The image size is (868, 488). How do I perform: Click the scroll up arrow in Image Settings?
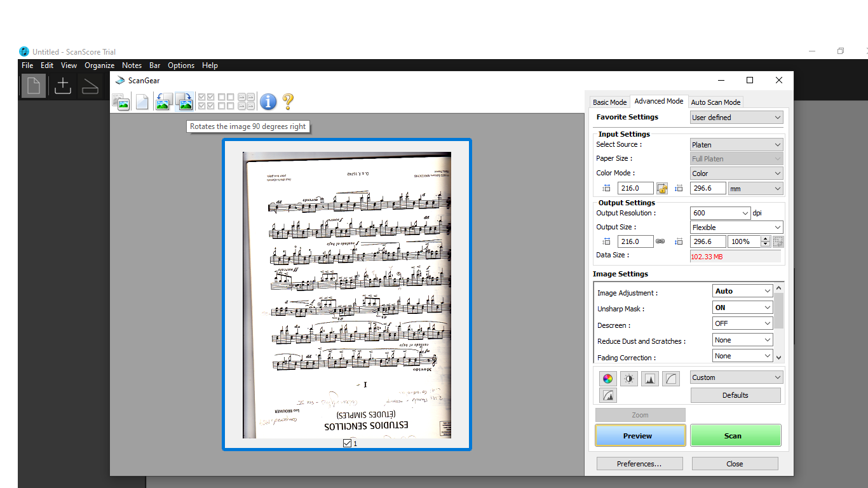pyautogui.click(x=779, y=288)
